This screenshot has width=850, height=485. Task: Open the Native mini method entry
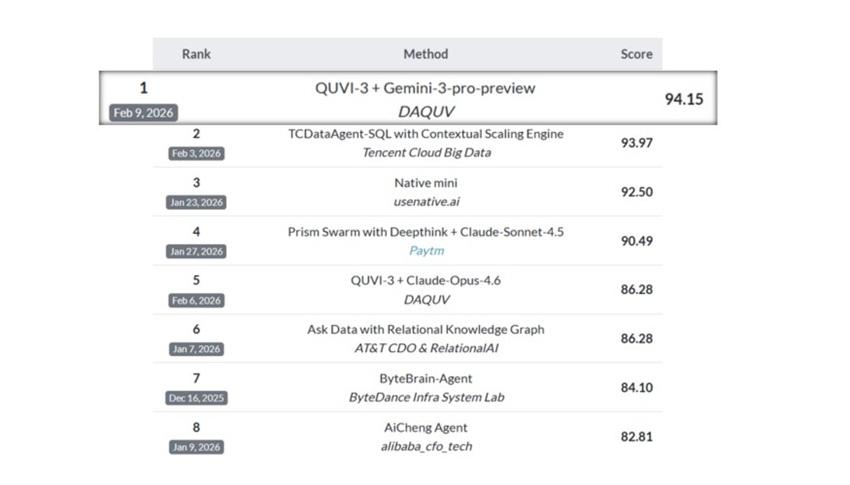tap(425, 183)
